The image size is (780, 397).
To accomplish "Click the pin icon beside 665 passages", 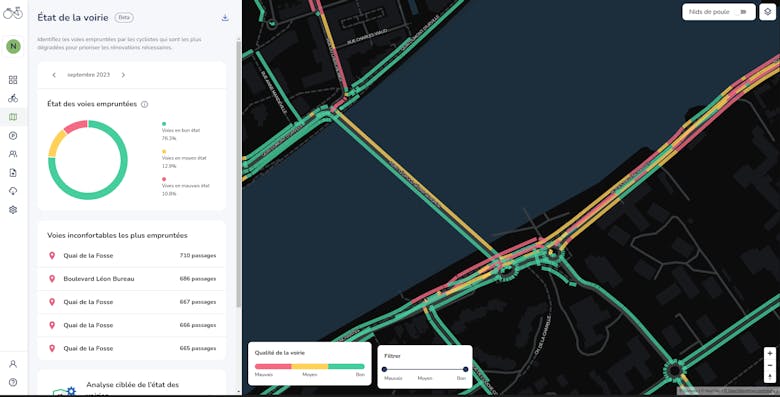I will pos(52,348).
